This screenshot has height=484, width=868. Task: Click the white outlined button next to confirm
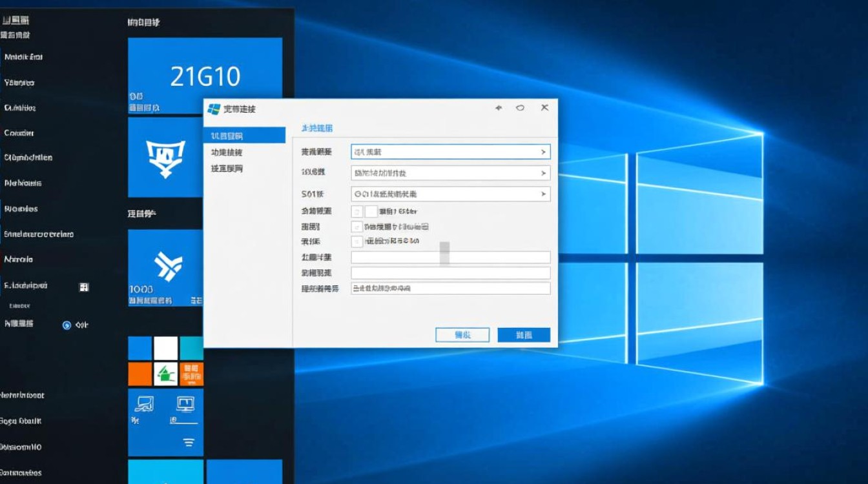click(x=462, y=334)
